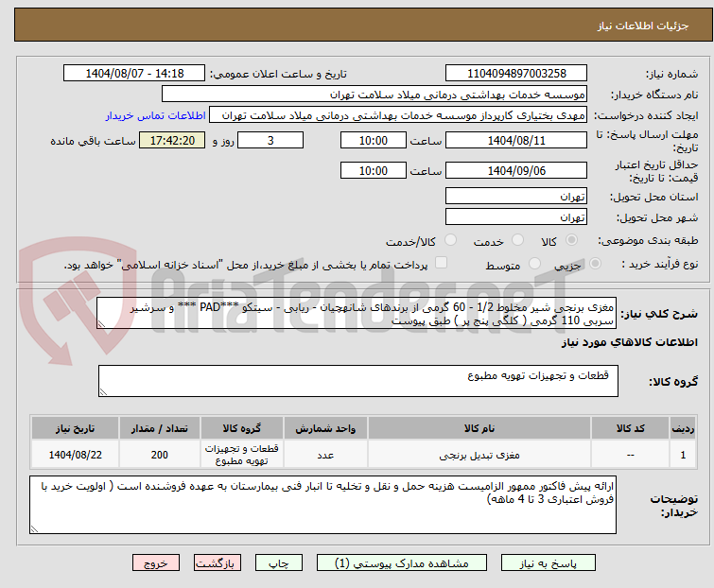Click the پاسخ به نیاز button
Screen dimensions: 714x588
[565, 562]
